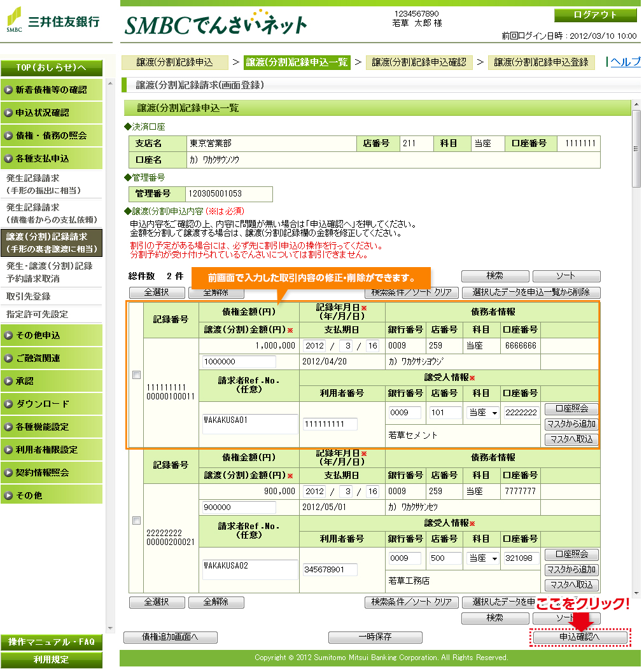Screen dimensions: 644x669
Task: Select 債権・債務の照会 in the sidebar
Action: click(52, 135)
